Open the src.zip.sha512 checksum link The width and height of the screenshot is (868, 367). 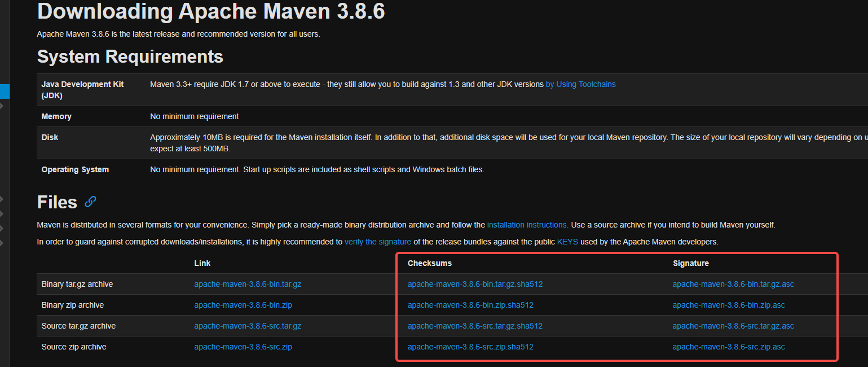point(470,347)
